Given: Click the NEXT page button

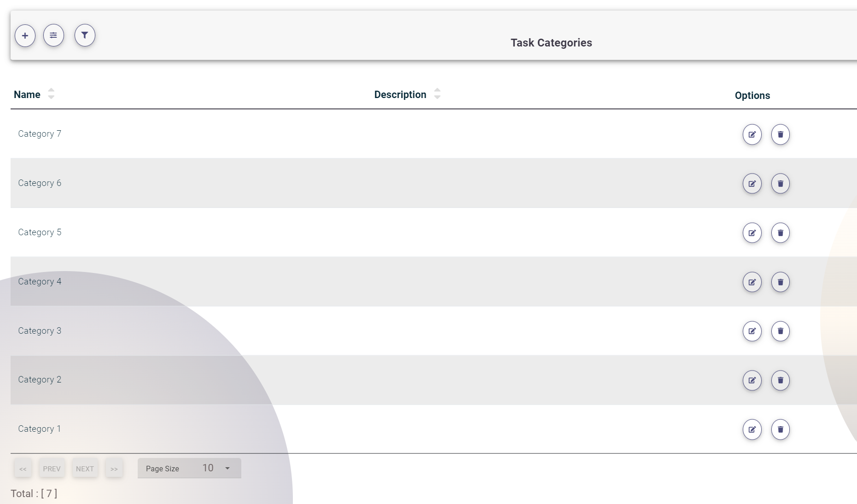Looking at the screenshot, I should (85, 469).
